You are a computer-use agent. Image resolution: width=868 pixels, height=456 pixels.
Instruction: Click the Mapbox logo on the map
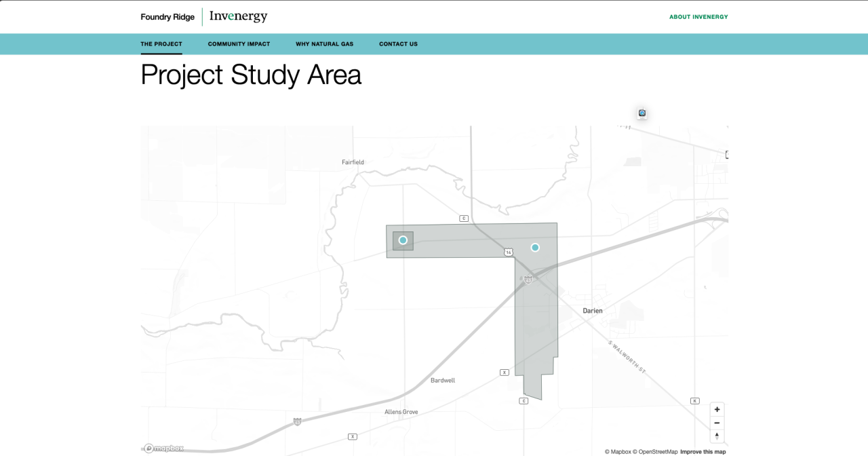click(x=163, y=449)
